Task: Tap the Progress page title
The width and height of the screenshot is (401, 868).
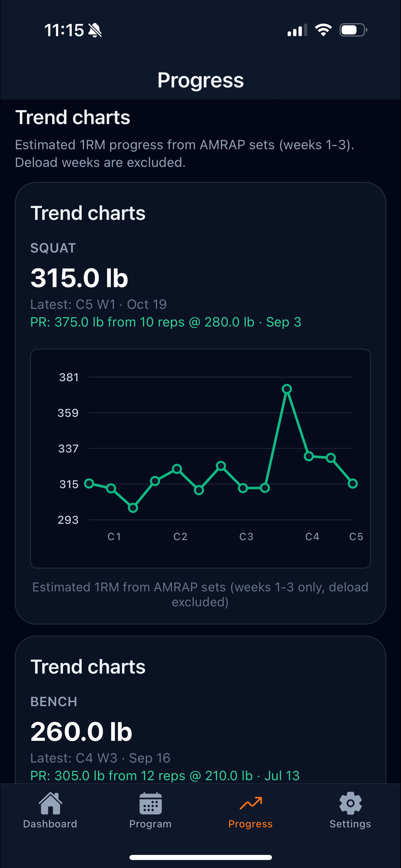Action: pos(200,80)
